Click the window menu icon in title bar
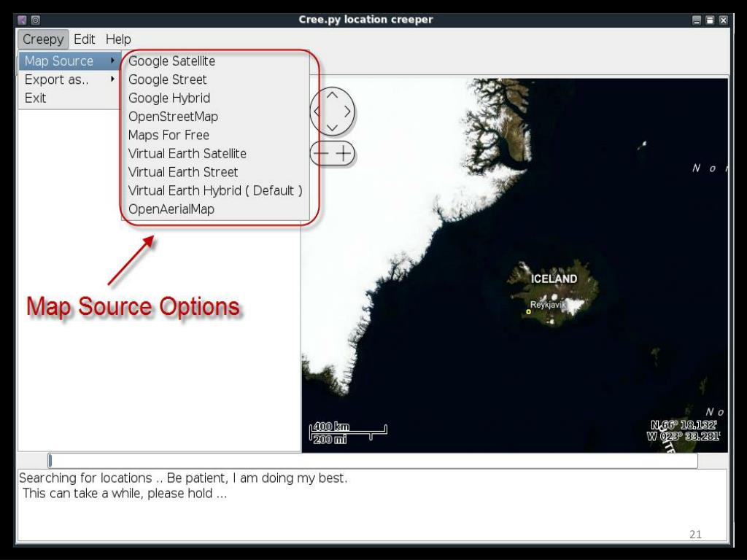747x560 pixels. [x=23, y=20]
